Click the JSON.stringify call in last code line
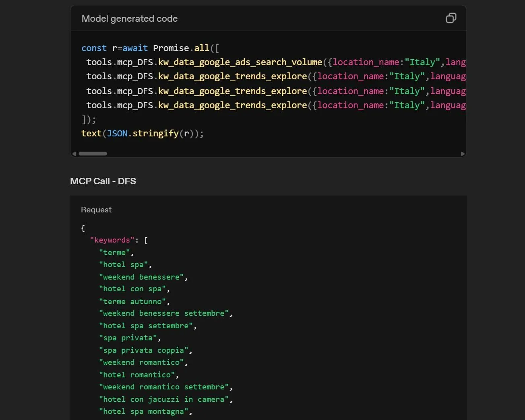This screenshot has width=525, height=420. pyautogui.click(x=143, y=133)
